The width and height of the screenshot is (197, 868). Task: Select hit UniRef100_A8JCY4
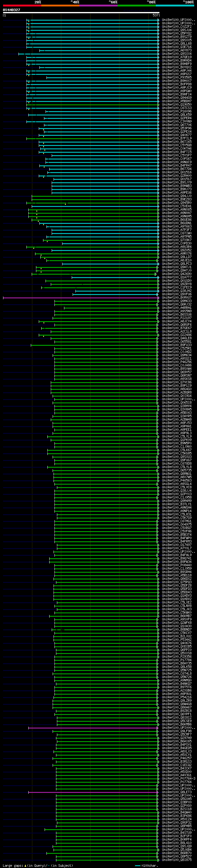click(x=177, y=321)
